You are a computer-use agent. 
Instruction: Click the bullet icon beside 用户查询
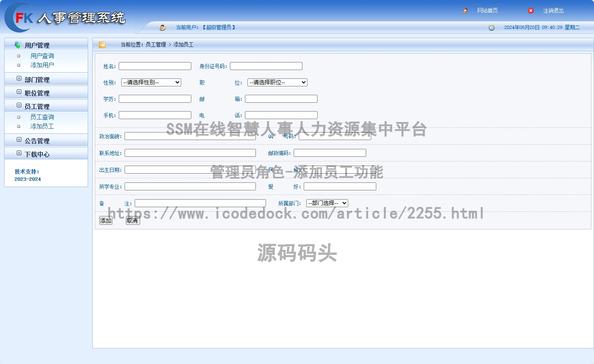(18, 56)
